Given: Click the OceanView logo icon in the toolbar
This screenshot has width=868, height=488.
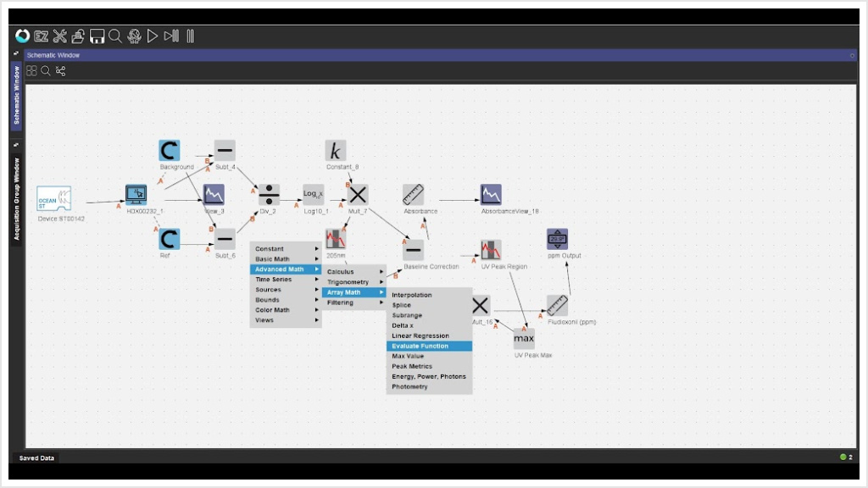Looking at the screenshot, I should point(23,36).
